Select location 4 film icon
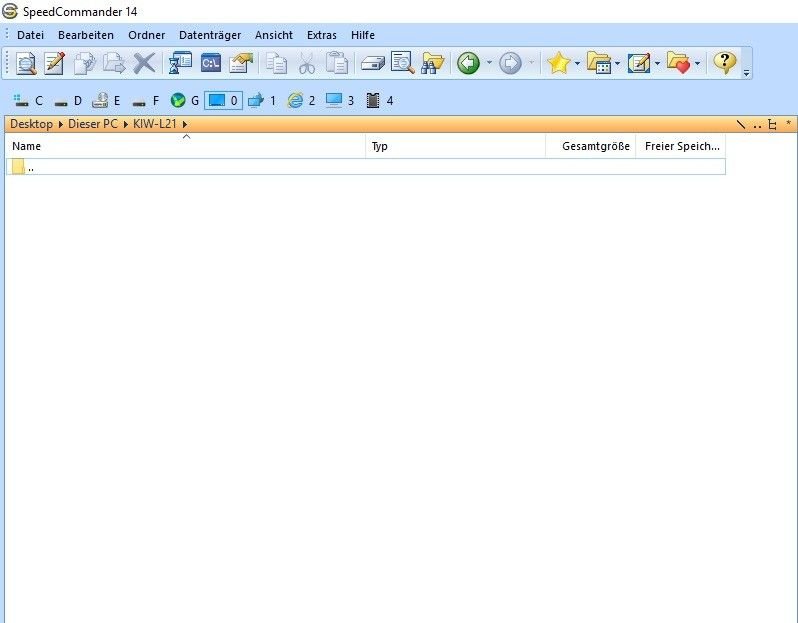 coord(380,101)
